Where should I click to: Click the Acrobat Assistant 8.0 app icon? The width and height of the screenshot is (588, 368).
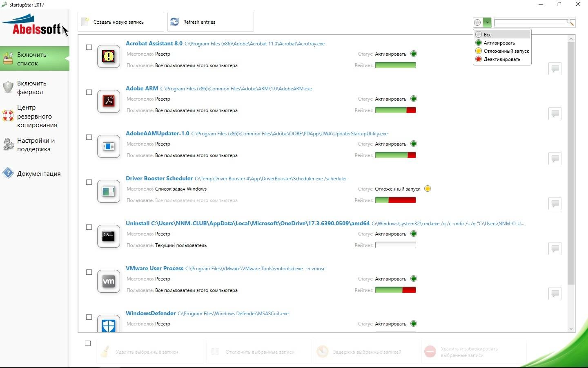pyautogui.click(x=109, y=56)
